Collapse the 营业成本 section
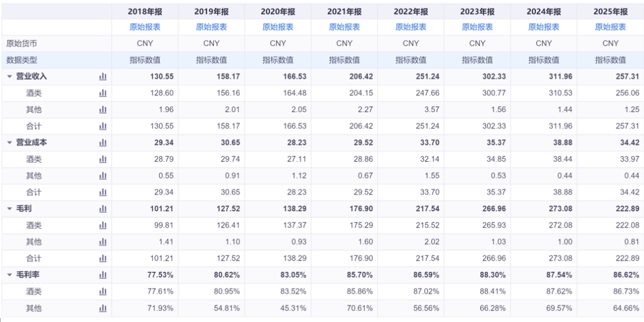Screen dimensions: 644x322 click(x=10, y=143)
